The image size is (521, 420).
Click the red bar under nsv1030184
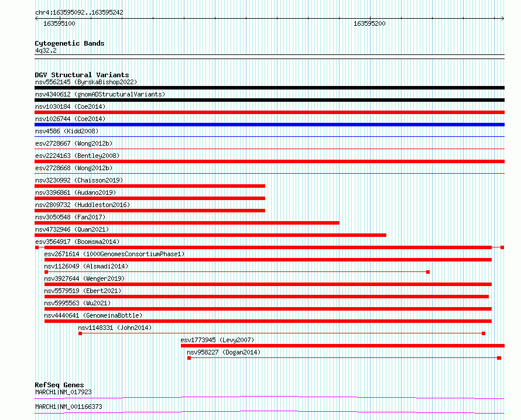269,112
